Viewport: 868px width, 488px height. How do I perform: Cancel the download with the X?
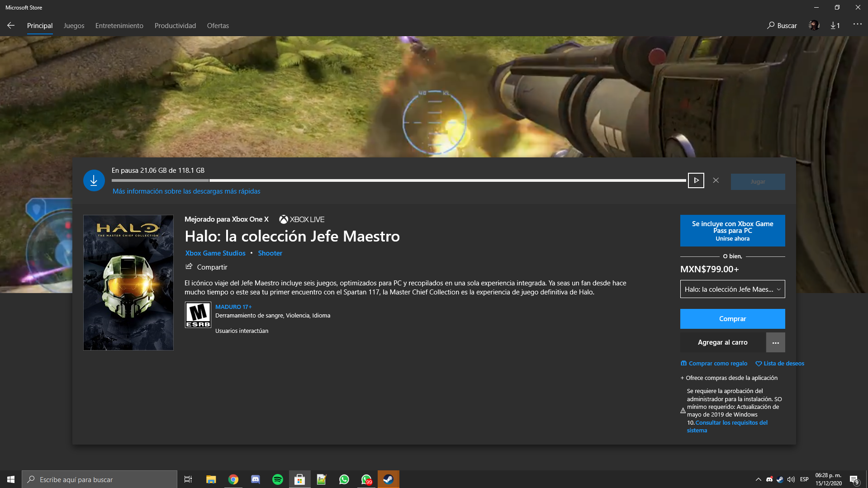(x=716, y=180)
